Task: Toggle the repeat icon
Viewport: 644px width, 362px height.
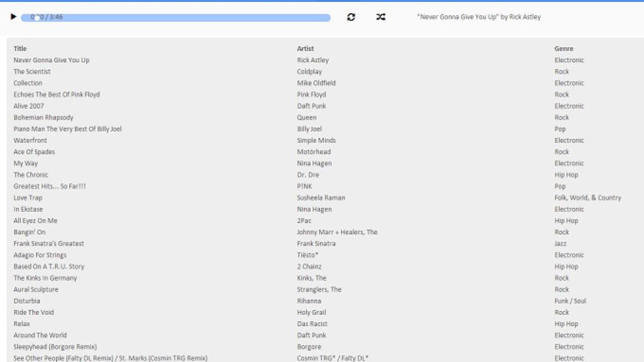Action: (x=351, y=17)
